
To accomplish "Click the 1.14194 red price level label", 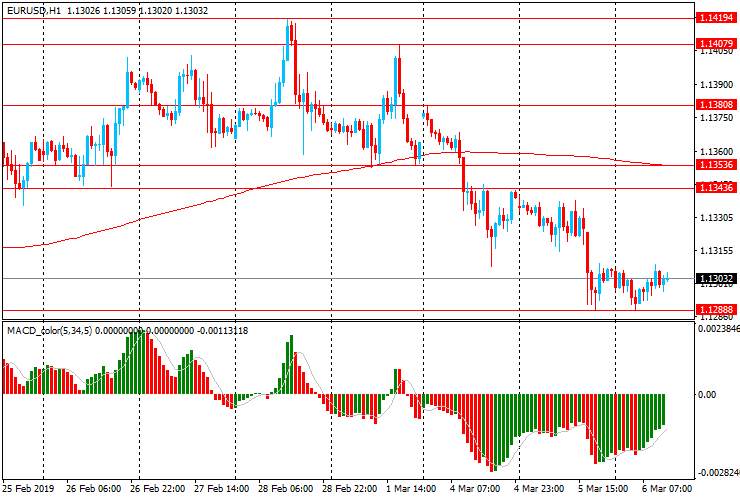I will pos(716,18).
